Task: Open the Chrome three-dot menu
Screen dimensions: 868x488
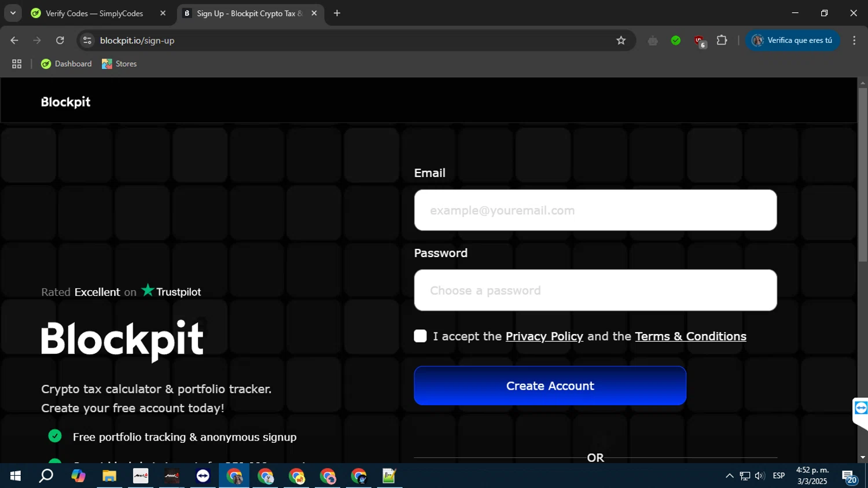Action: pyautogui.click(x=854, y=41)
